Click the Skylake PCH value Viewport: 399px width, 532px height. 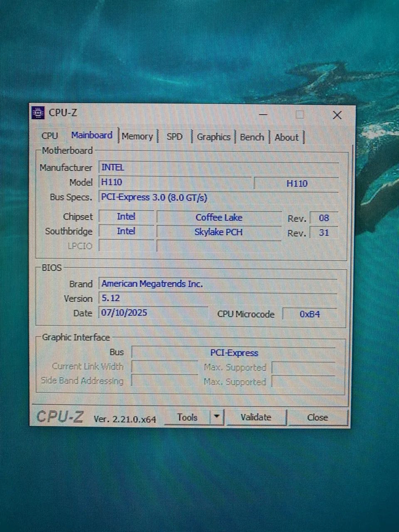coord(219,232)
